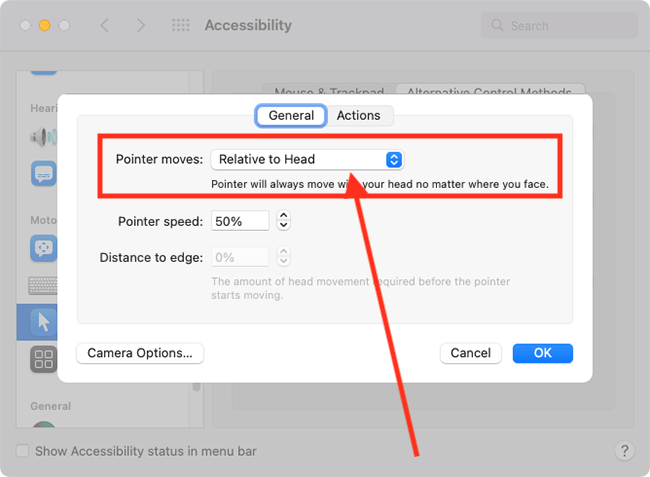Screen dimensions: 650x477
Task: Adjust the Pointer speed stepper arrows
Action: [284, 220]
